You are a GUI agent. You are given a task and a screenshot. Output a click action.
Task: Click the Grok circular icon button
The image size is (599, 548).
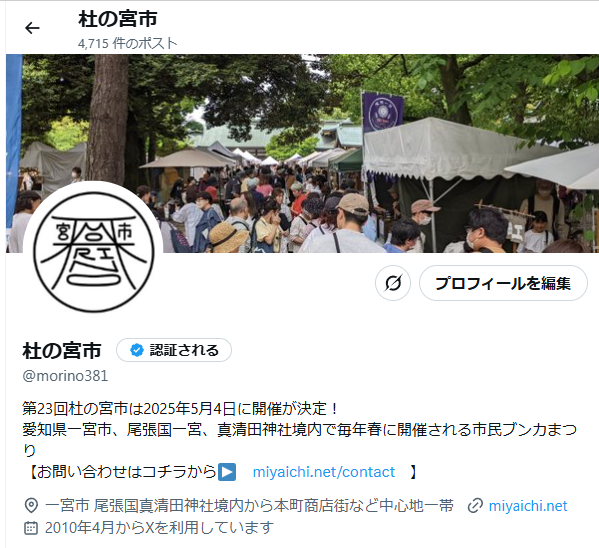coord(393,283)
